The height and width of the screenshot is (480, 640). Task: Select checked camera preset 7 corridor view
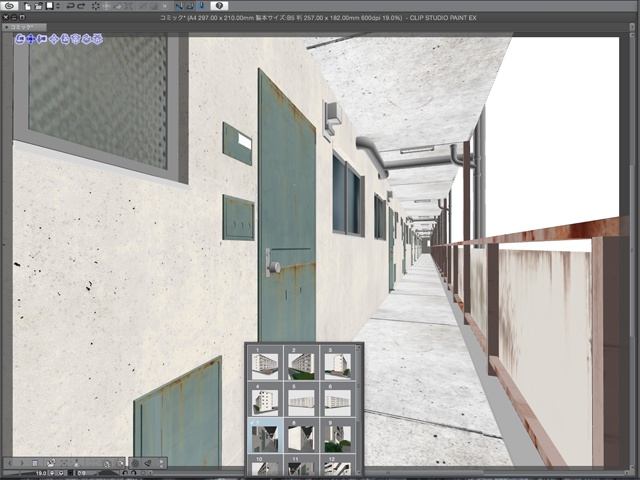tap(265, 436)
